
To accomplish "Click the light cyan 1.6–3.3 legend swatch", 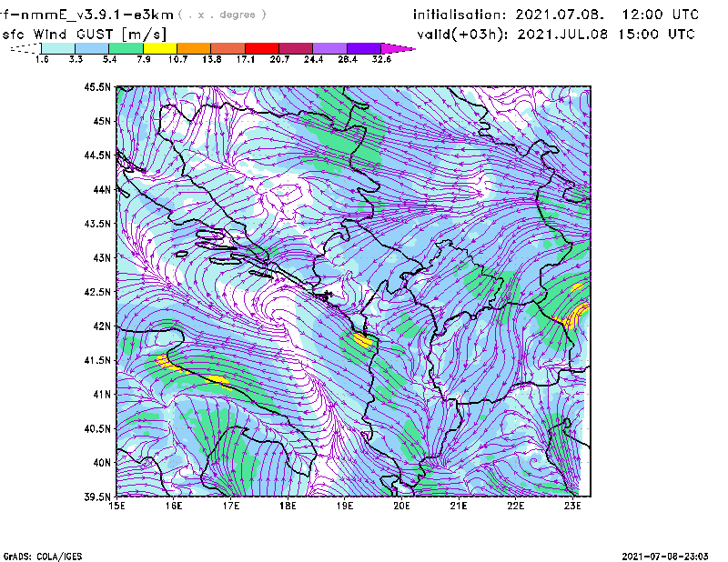I will (x=58, y=48).
